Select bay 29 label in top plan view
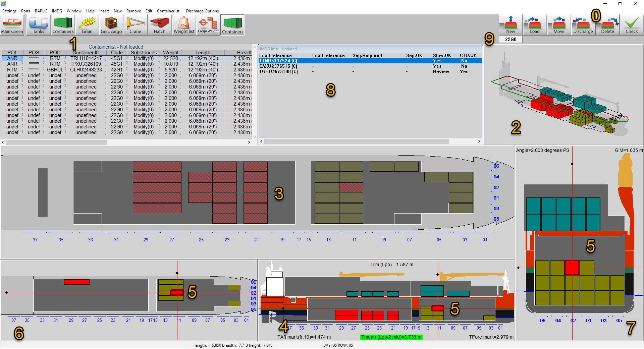This screenshot has width=644, height=349. tap(146, 240)
